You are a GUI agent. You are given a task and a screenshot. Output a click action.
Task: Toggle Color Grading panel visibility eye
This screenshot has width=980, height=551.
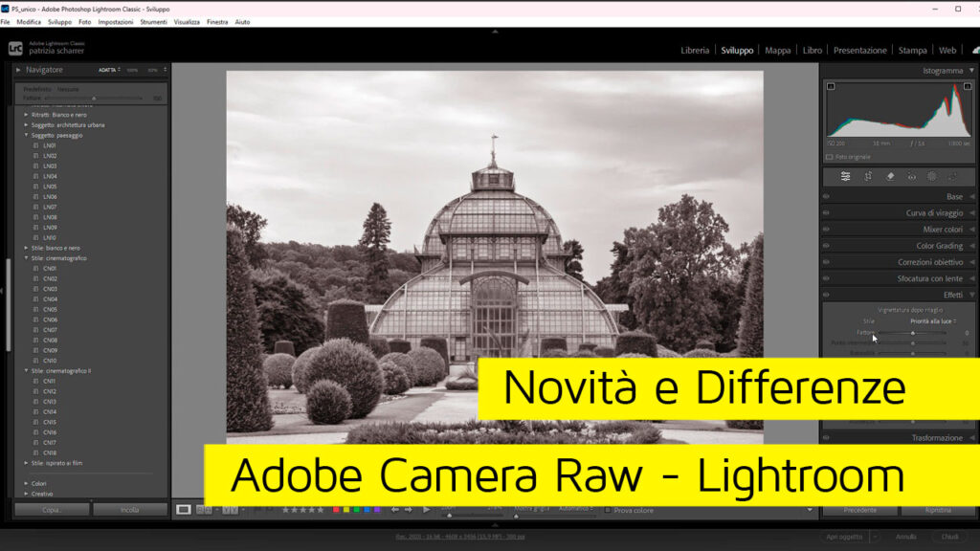[x=826, y=246]
